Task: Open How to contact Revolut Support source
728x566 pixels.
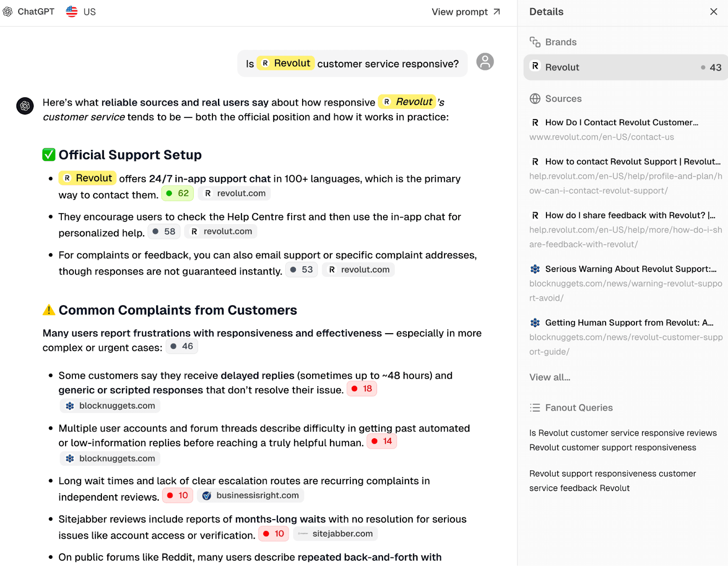Action: tap(633, 161)
